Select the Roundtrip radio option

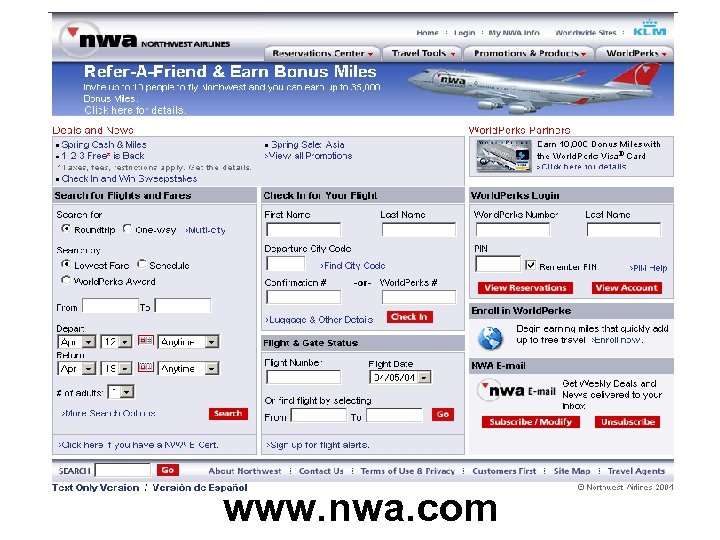pyautogui.click(x=66, y=228)
